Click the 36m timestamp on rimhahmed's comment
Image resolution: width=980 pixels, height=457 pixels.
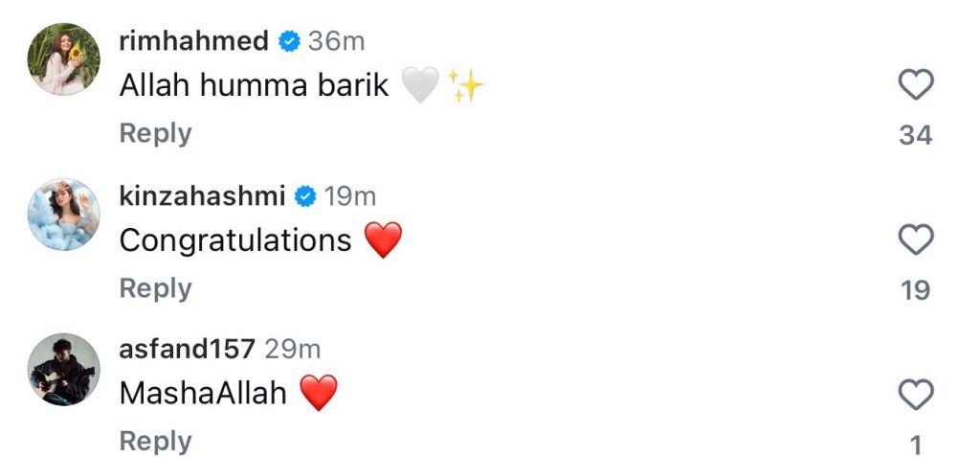336,42
